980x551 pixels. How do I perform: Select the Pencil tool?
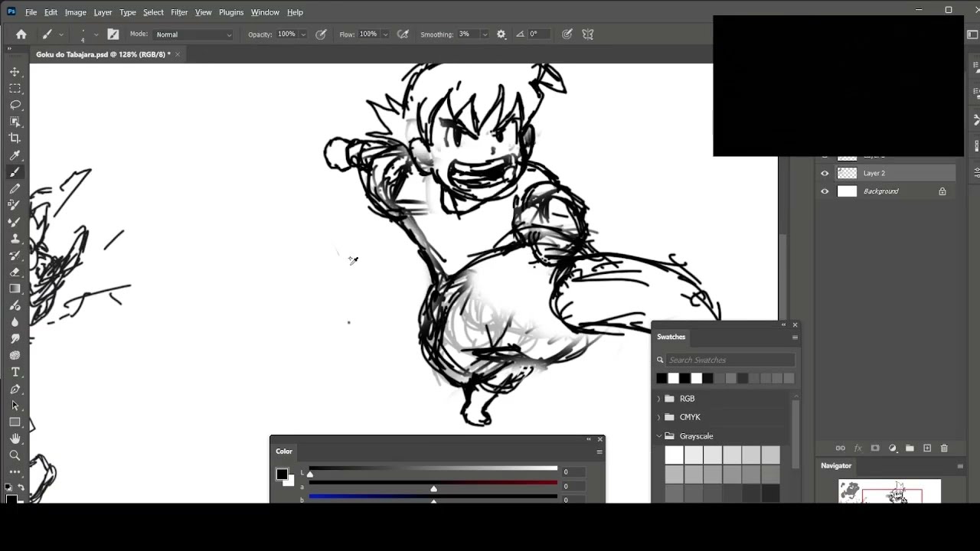(x=15, y=188)
